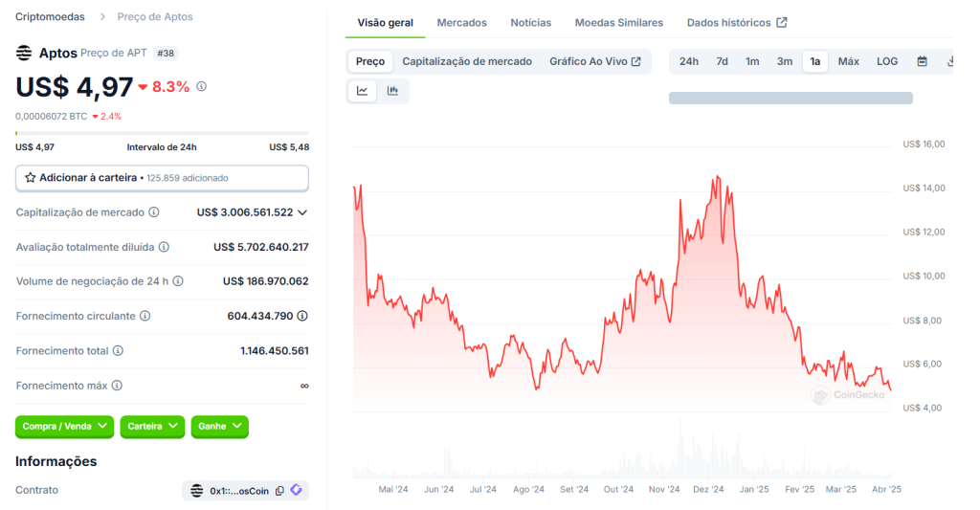Open info icon next to 8.3% price change
Screen dimensions: 980x510
tap(201, 86)
